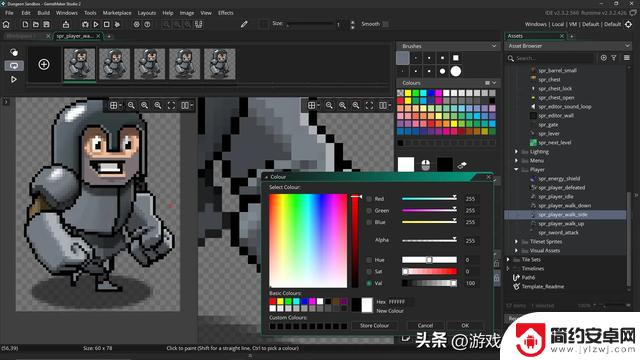Click the target manager crosshair icon
Image resolution: width=640 pixels, height=360 pixels.
point(629,24)
